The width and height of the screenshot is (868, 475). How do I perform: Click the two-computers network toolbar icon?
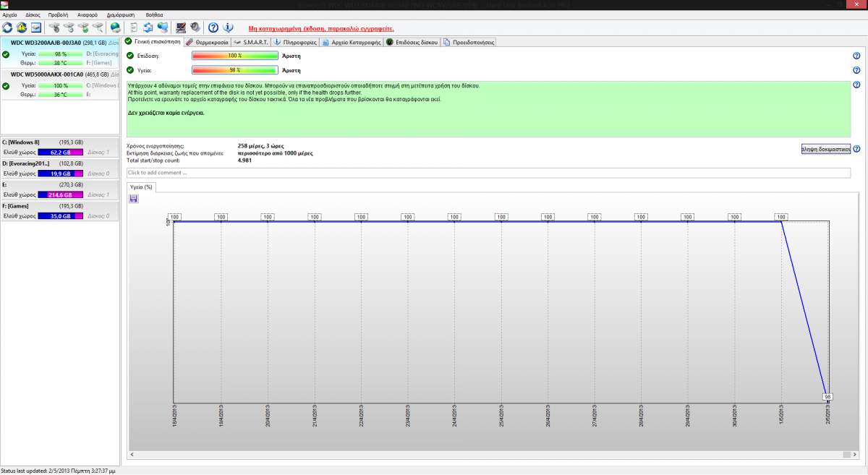163,27
